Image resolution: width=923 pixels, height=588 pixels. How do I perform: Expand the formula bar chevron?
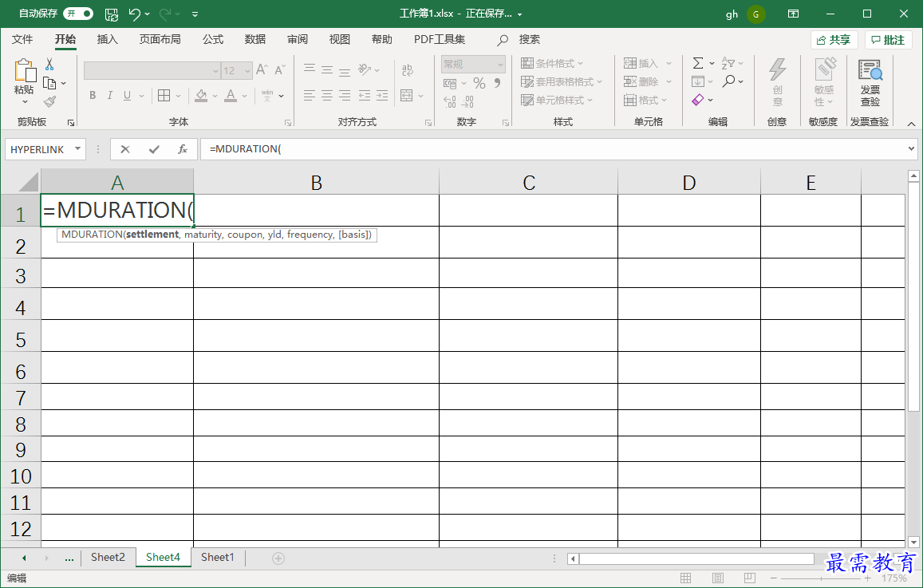(x=912, y=149)
